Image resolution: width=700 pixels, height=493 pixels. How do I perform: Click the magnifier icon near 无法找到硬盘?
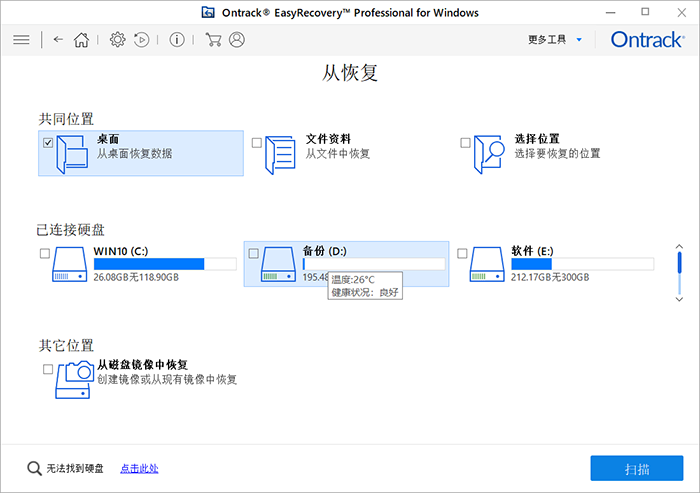(34, 468)
